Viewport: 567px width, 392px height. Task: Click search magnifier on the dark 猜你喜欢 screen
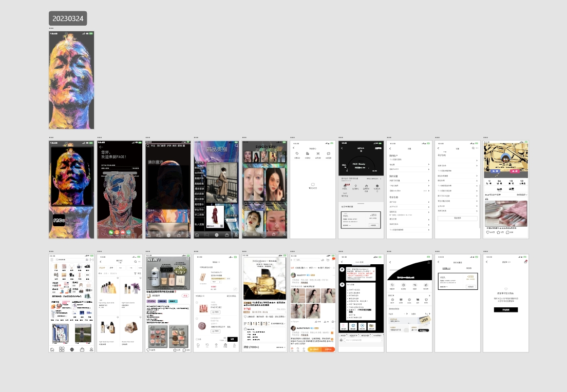point(148,146)
